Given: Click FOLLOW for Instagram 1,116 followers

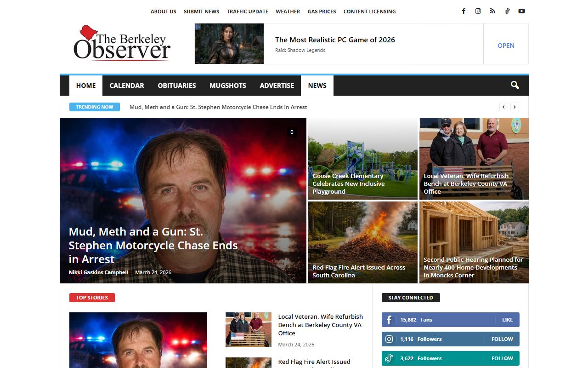Looking at the screenshot, I should coord(502,339).
